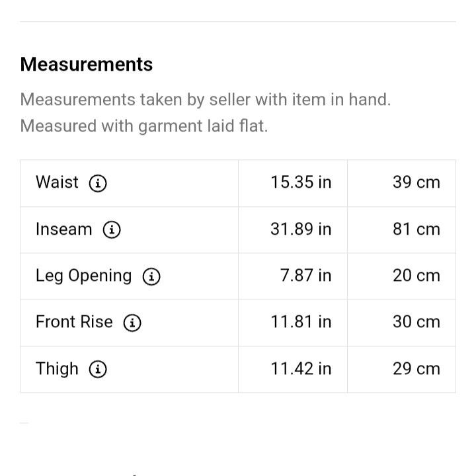
Task: Click the Waist label
Action: tap(57, 182)
